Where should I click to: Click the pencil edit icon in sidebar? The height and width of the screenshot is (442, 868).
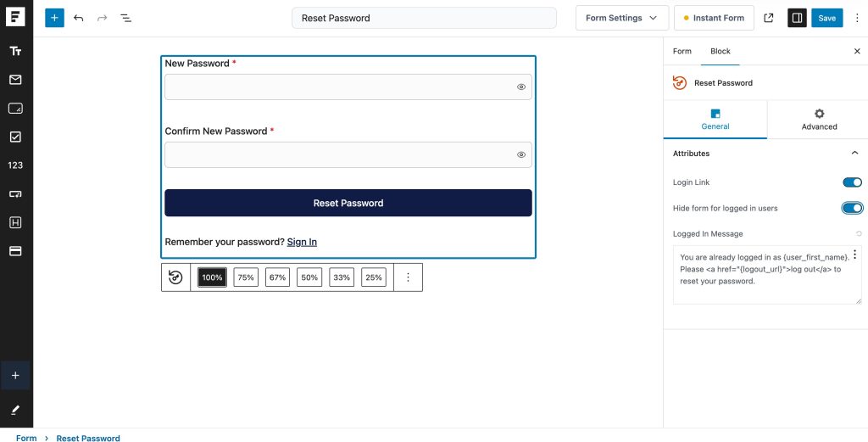[x=15, y=410]
